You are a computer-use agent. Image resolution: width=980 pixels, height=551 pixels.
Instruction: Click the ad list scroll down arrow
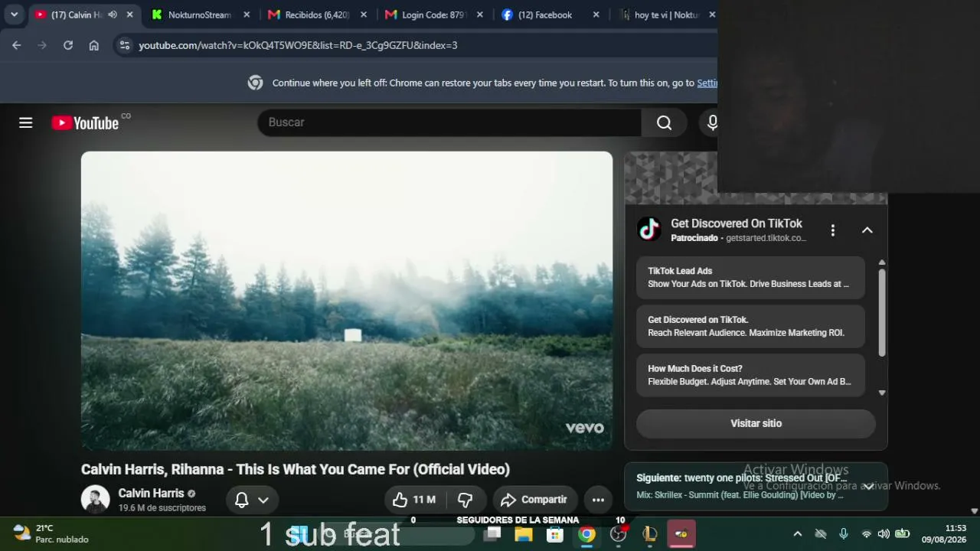882,393
